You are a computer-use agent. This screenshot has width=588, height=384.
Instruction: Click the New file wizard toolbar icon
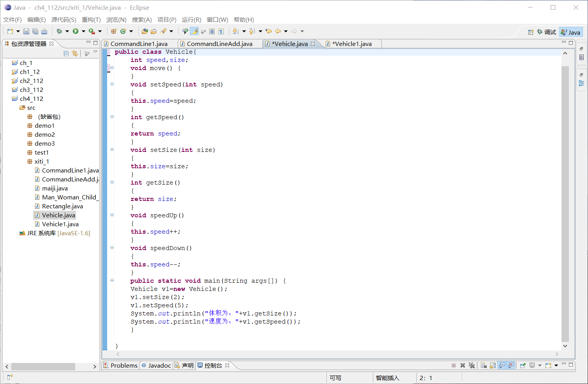coord(10,32)
